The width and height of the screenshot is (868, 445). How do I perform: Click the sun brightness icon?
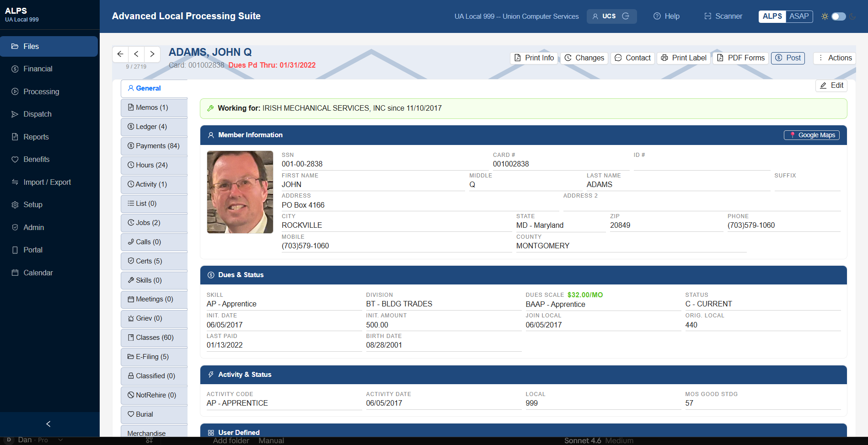(825, 16)
